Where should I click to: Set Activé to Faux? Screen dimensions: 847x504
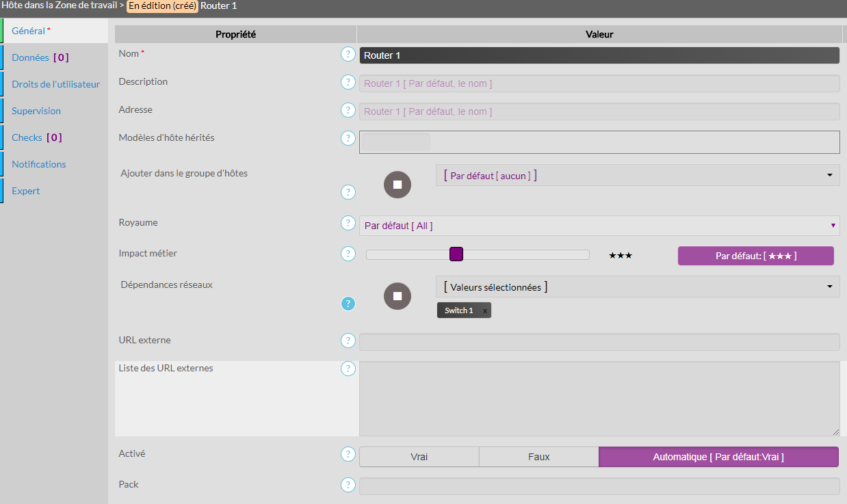538,457
